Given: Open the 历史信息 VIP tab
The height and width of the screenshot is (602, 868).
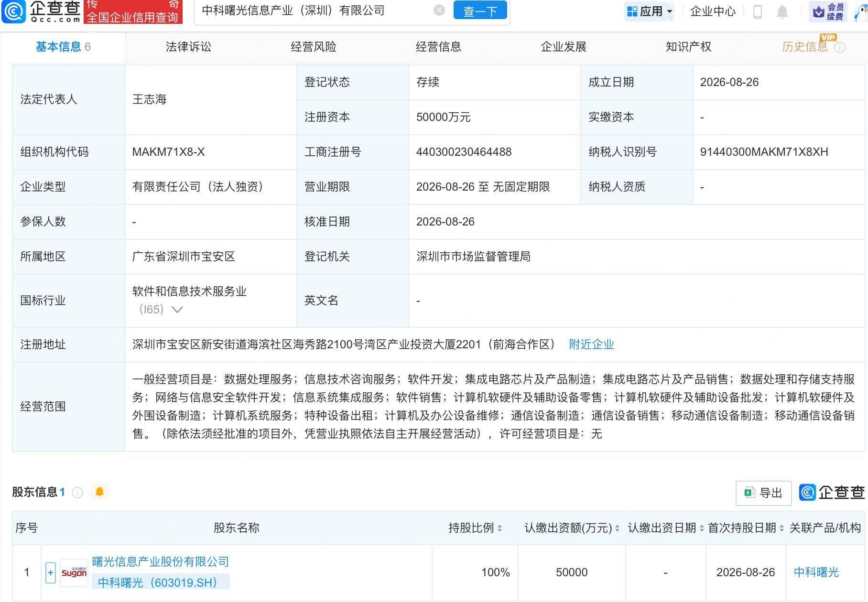Looking at the screenshot, I should click(805, 47).
